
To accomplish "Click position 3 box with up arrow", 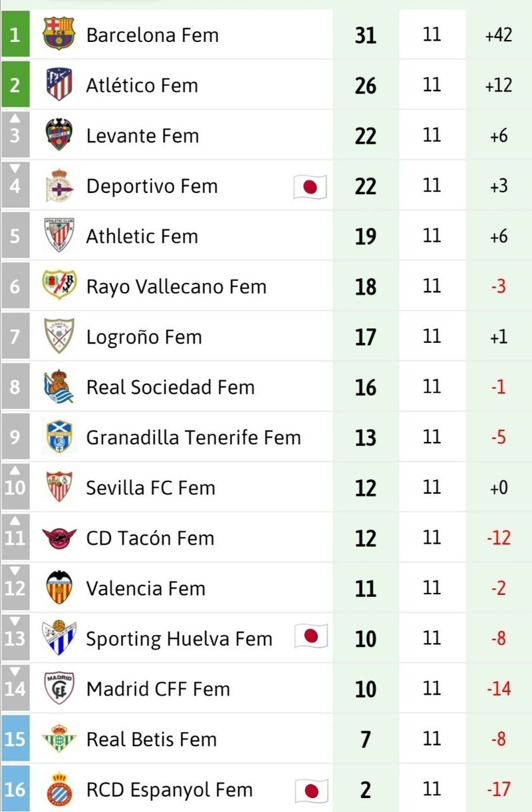I will (x=15, y=135).
